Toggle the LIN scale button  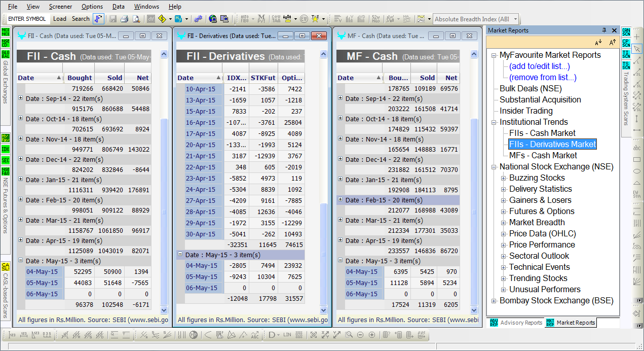pos(287,335)
